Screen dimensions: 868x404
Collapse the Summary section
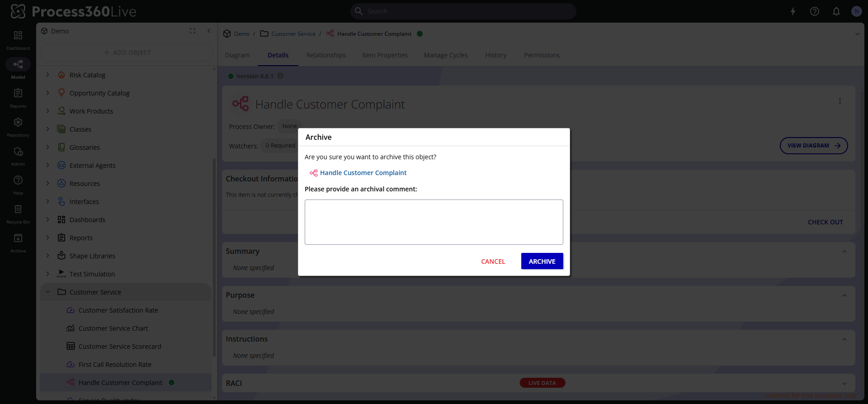point(844,252)
